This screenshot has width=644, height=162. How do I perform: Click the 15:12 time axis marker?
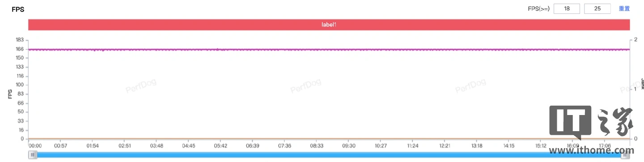(x=541, y=146)
